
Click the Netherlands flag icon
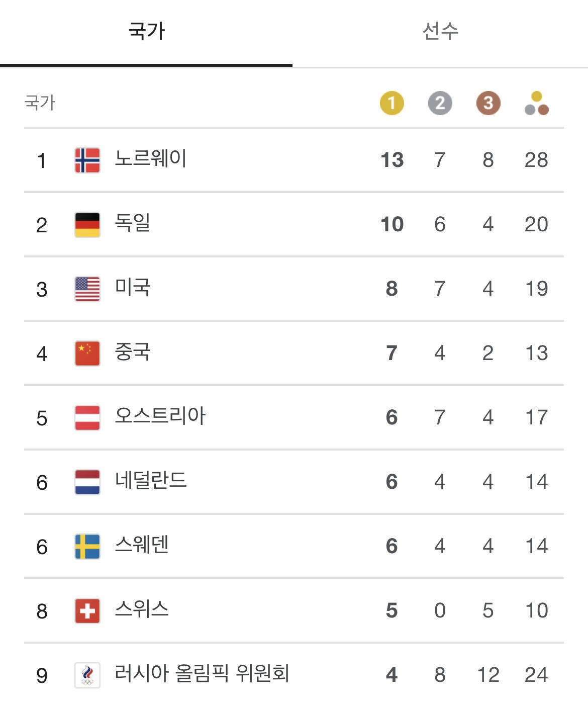87,482
